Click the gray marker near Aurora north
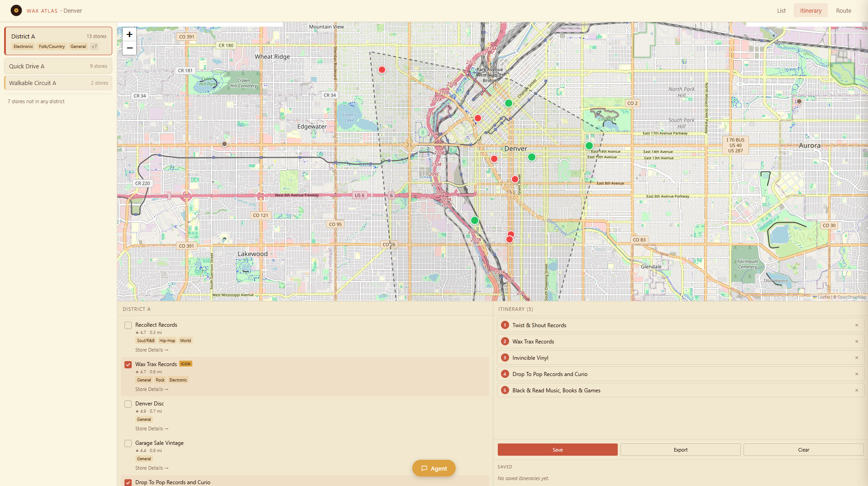Viewport: 868px width, 486px height. [799, 101]
